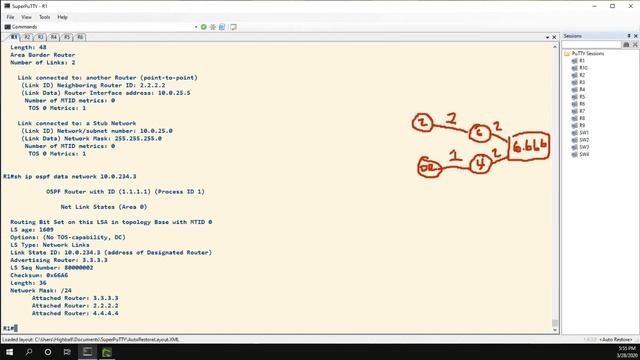This screenshot has height=360, width=640.
Task: Click the SuperPuTTY taskbar icon
Action: coord(87,352)
